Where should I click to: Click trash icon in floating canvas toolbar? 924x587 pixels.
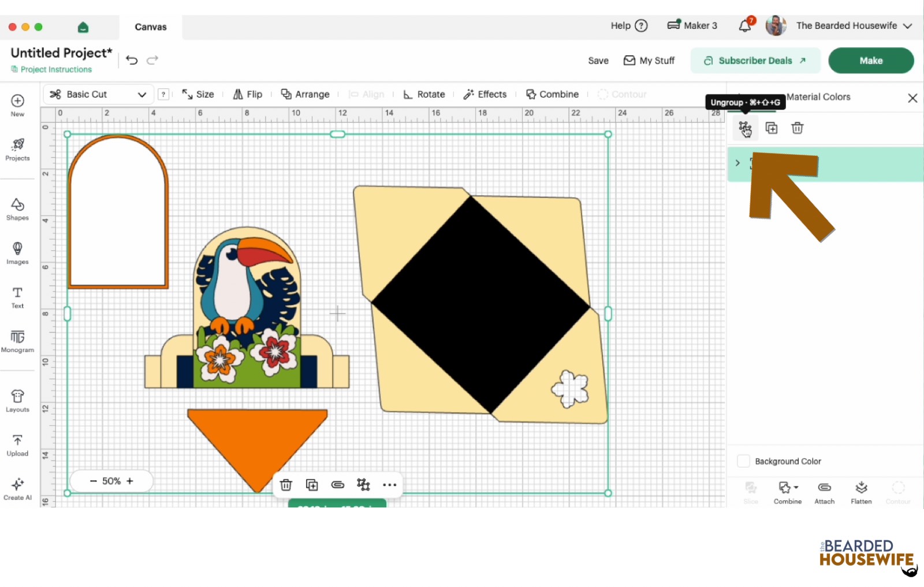[286, 485]
